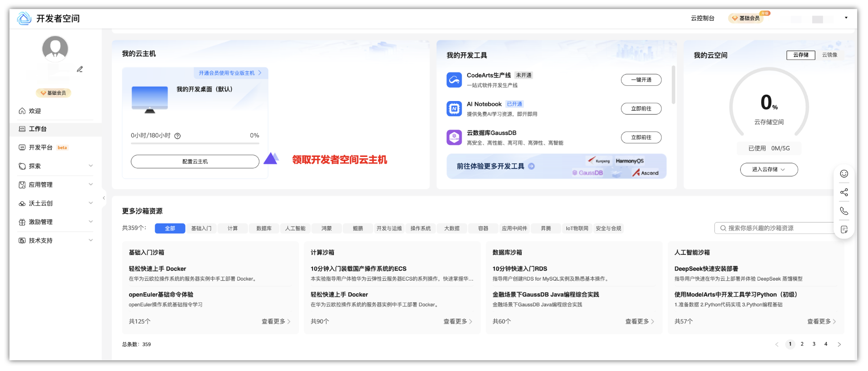
Task: Click 立即前往 for AI Notebook
Action: tap(641, 109)
